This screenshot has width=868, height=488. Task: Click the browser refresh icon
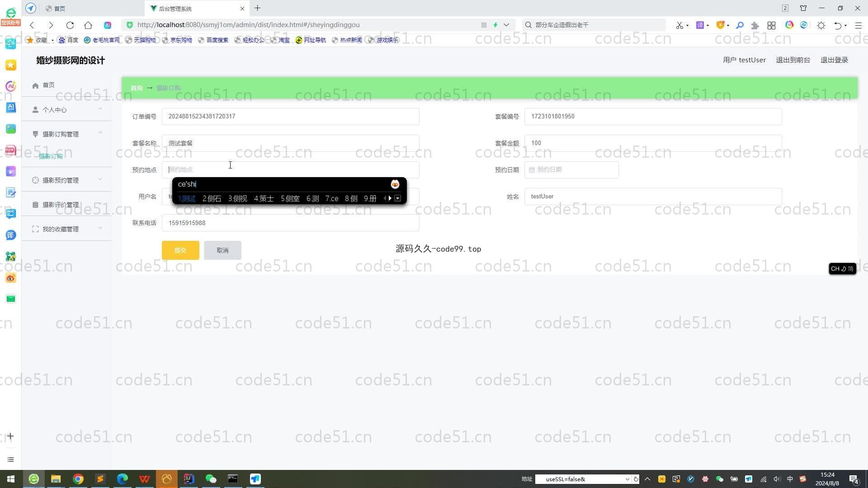coord(70,25)
